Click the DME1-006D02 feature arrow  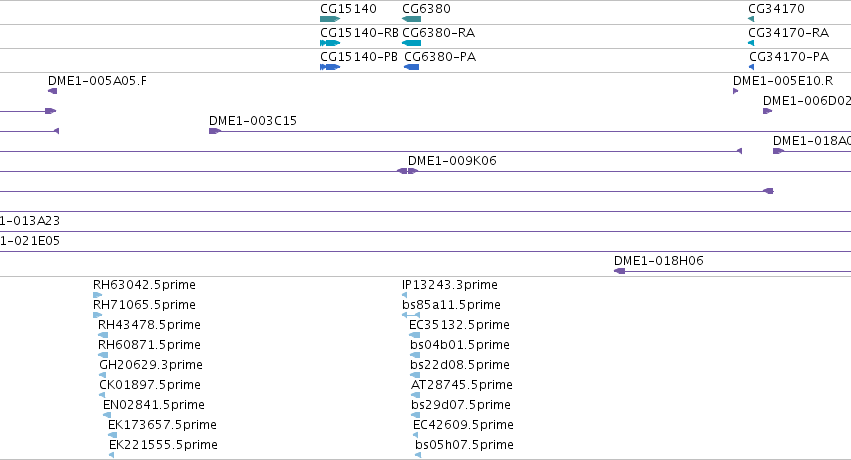(767, 111)
